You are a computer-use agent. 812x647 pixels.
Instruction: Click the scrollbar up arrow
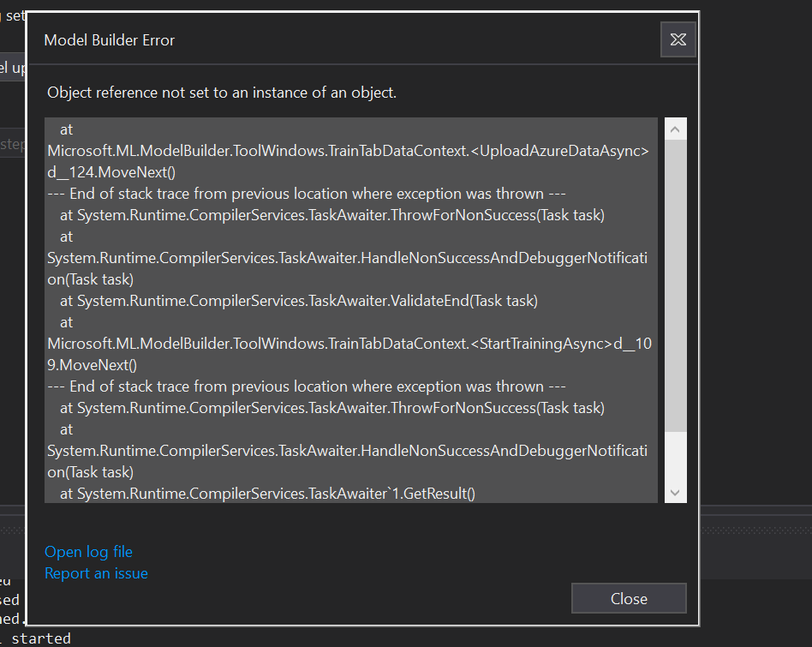[675, 127]
